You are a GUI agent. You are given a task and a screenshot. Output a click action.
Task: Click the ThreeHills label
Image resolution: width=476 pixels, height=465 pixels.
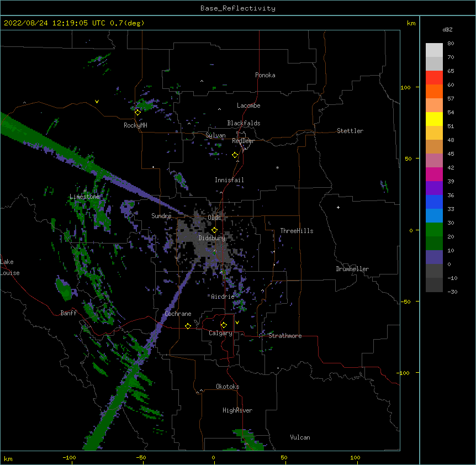(x=297, y=231)
